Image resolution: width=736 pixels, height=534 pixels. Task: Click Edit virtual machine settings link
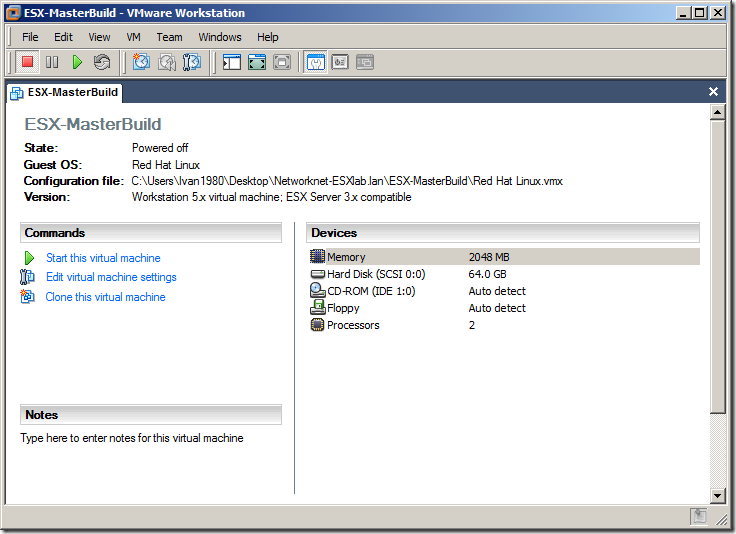pos(111,277)
